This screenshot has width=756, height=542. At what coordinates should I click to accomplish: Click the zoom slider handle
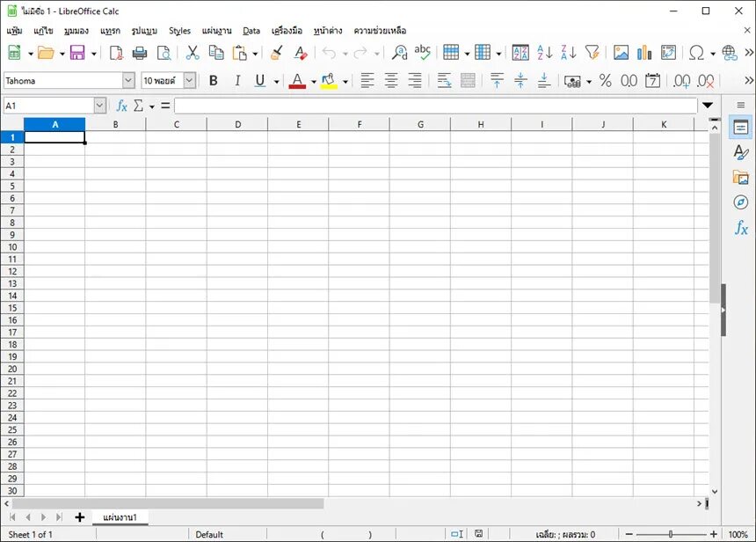[670, 534]
